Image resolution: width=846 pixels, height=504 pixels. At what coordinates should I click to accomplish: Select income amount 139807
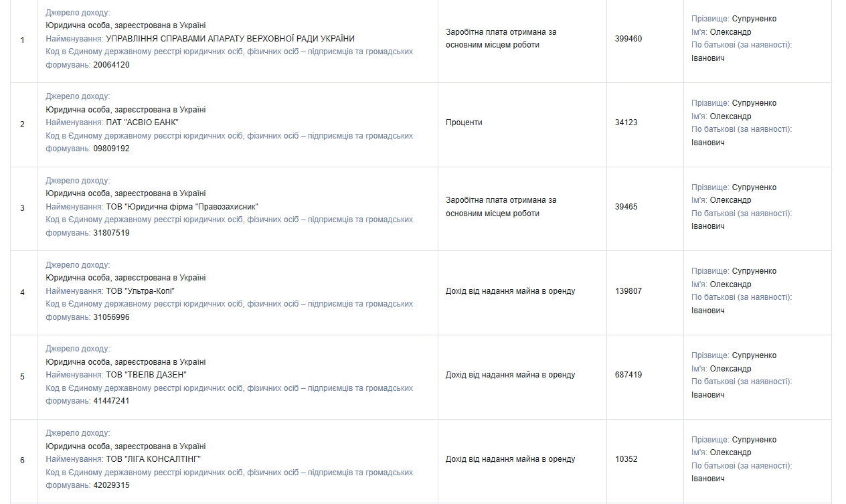pyautogui.click(x=628, y=291)
